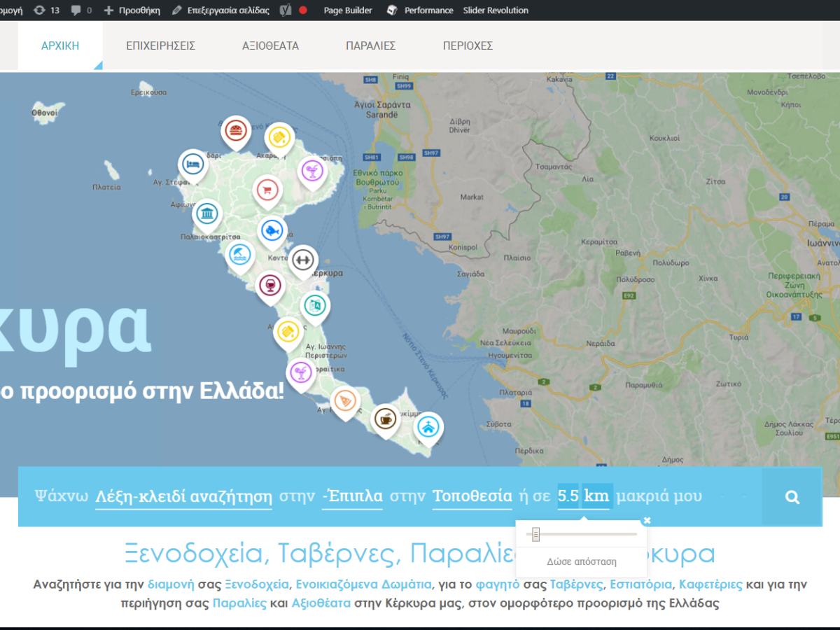Click the northern purple cocktail marker
The height and width of the screenshot is (630, 840).
point(311,172)
